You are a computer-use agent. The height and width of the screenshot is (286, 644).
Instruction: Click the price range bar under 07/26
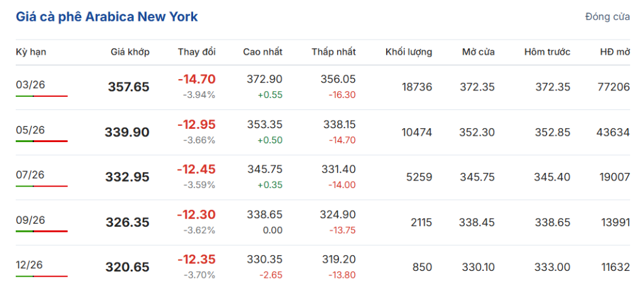[42, 187]
